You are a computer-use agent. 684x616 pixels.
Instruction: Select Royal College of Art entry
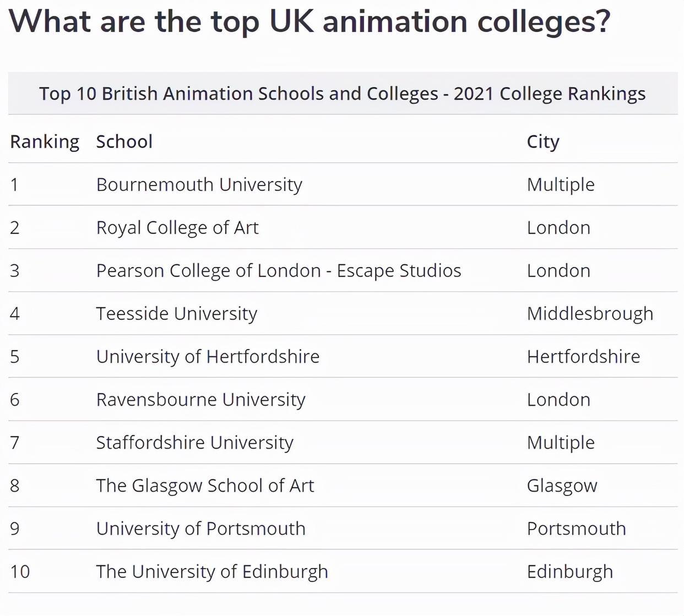(x=177, y=227)
